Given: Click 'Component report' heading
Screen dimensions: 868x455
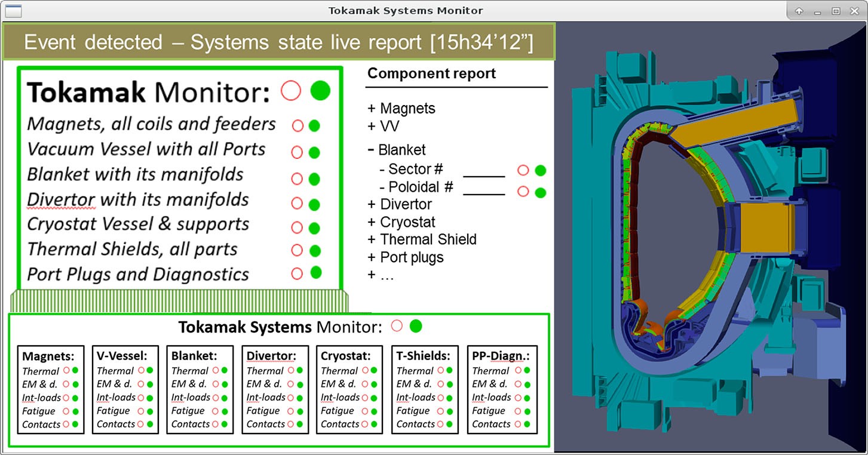Looking at the screenshot, I should (432, 73).
